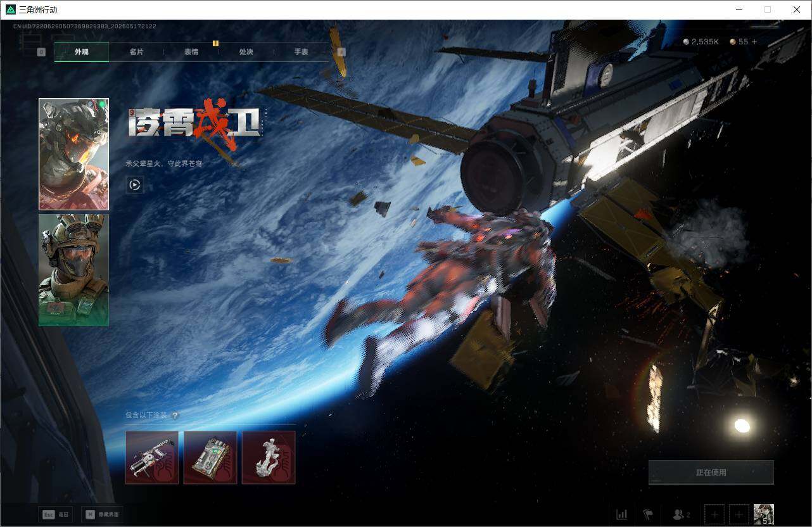Minimize the 三角洲行动 window
The width and height of the screenshot is (812, 527).
739,10
